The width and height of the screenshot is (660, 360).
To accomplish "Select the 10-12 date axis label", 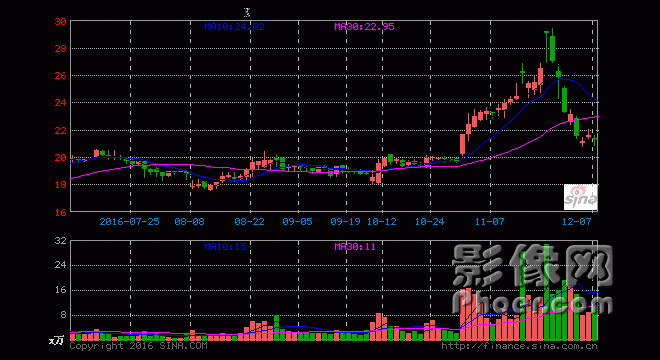I will [382, 221].
